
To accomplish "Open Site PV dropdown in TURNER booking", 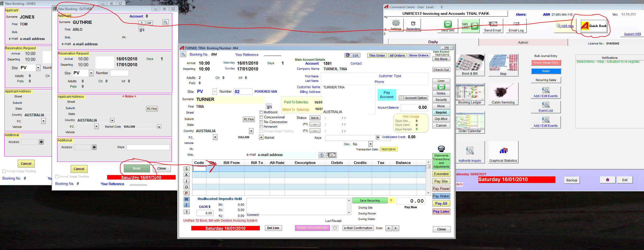I will 215,92.
